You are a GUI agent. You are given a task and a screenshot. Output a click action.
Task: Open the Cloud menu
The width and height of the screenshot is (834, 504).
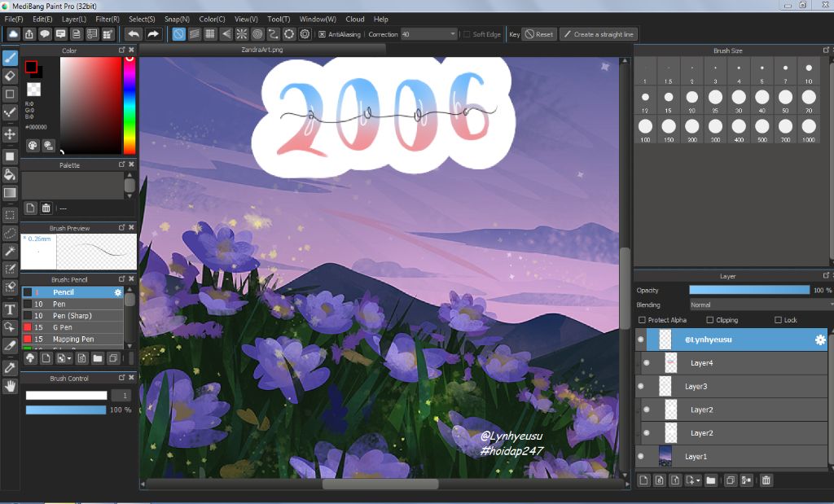click(x=355, y=19)
